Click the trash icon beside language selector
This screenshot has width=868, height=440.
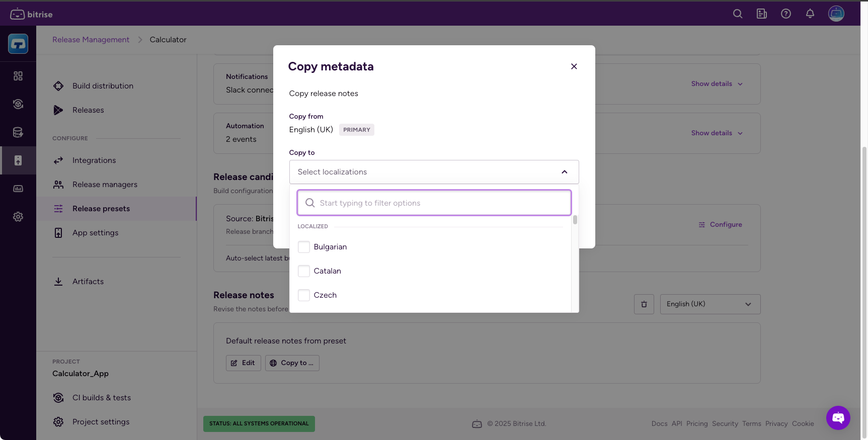[x=644, y=304]
